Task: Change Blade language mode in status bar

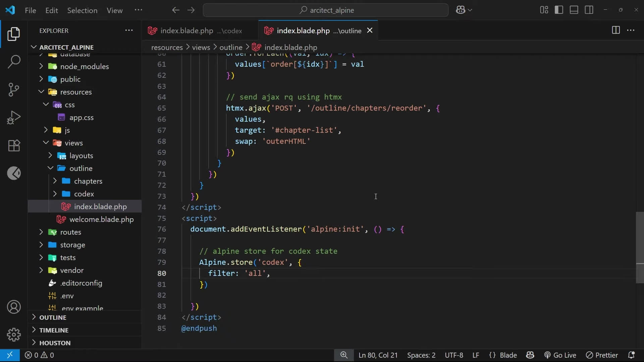Action: tap(508, 355)
